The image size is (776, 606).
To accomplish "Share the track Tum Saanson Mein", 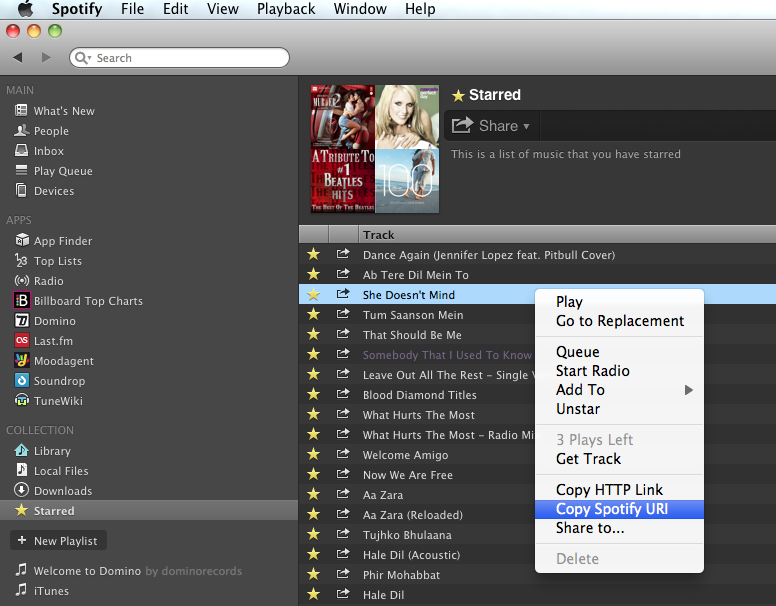I will 342,314.
